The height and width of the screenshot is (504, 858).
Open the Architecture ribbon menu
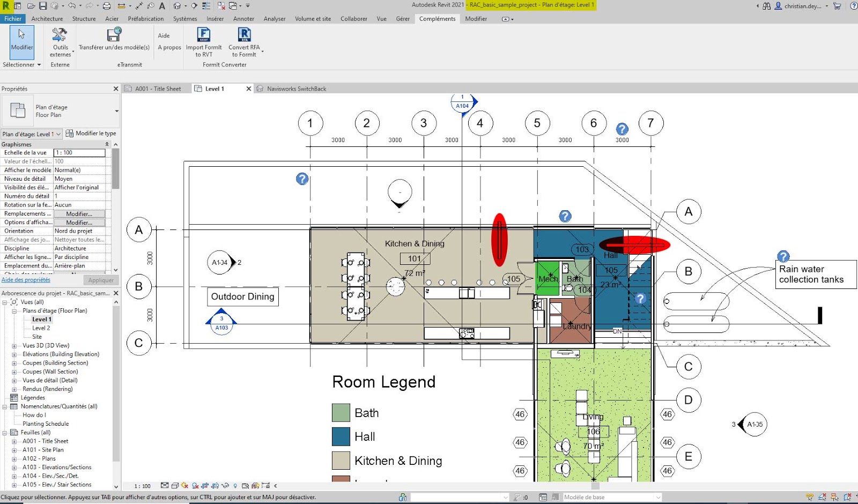tap(47, 18)
